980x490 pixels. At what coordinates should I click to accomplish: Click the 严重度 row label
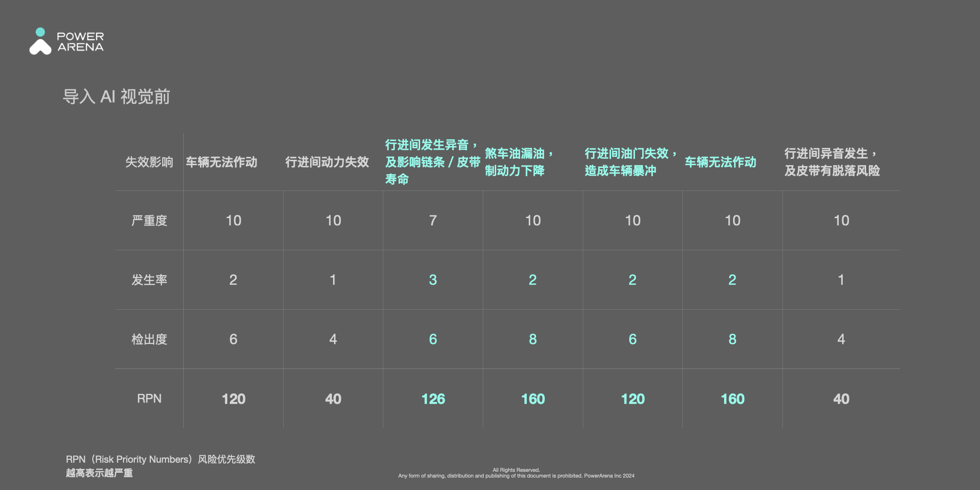tap(149, 221)
